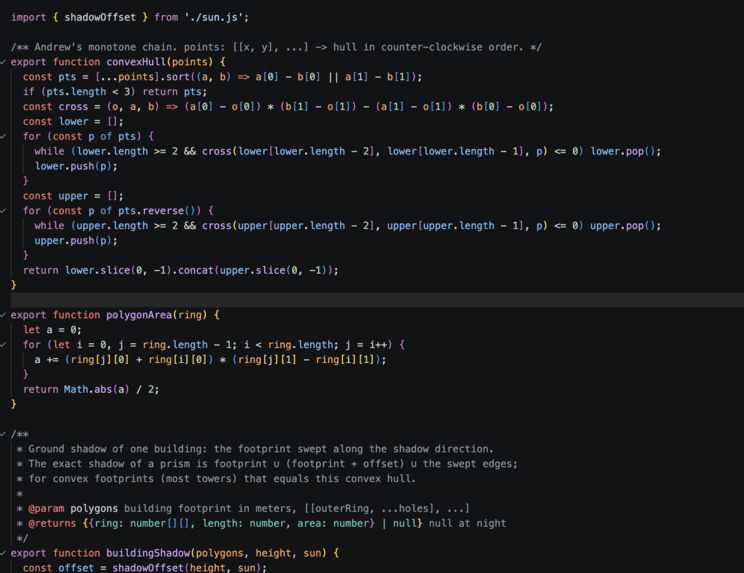The width and height of the screenshot is (744, 573).
Task: Click the './sun.js' import path string
Action: tap(214, 18)
